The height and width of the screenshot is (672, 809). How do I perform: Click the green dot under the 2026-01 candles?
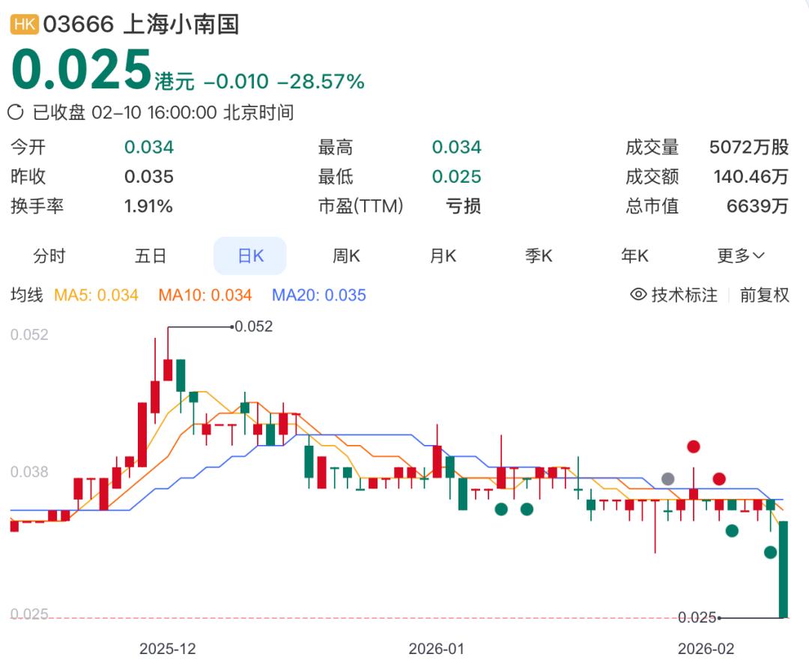pos(500,509)
